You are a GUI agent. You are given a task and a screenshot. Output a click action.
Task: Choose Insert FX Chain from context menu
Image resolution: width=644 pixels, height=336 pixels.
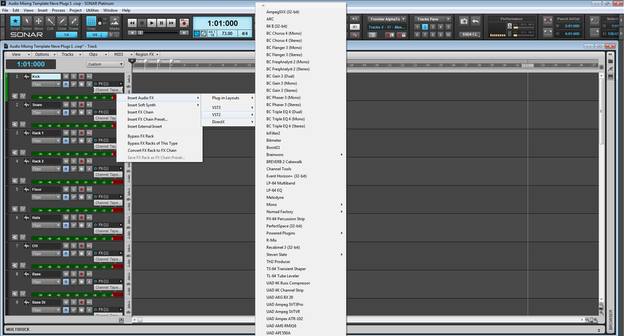140,112
